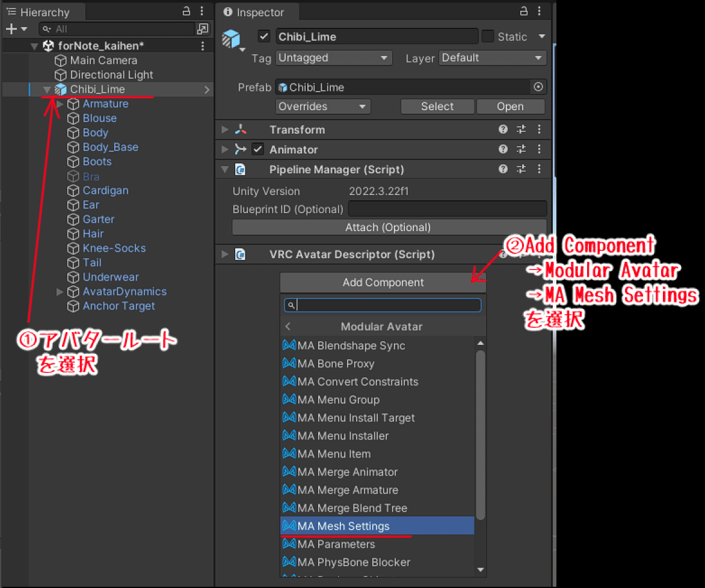Expand the Armature node
This screenshot has height=588, width=705.
point(60,104)
